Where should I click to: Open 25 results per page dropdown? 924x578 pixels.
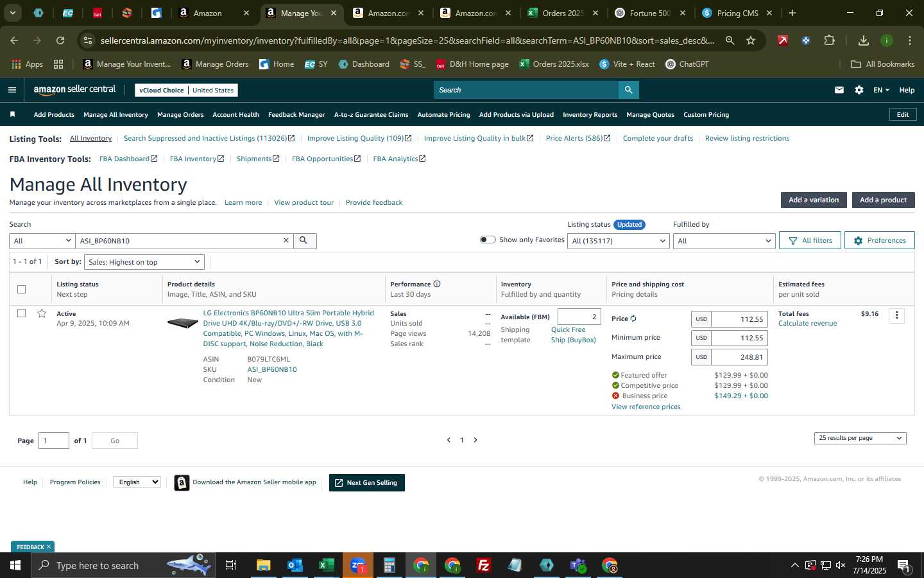tap(860, 438)
